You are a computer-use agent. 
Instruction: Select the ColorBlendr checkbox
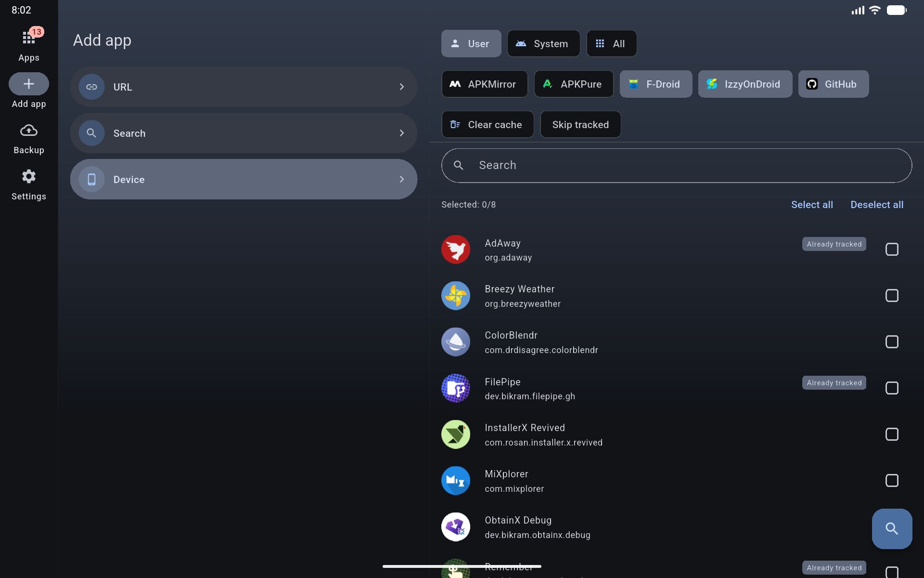tap(892, 342)
